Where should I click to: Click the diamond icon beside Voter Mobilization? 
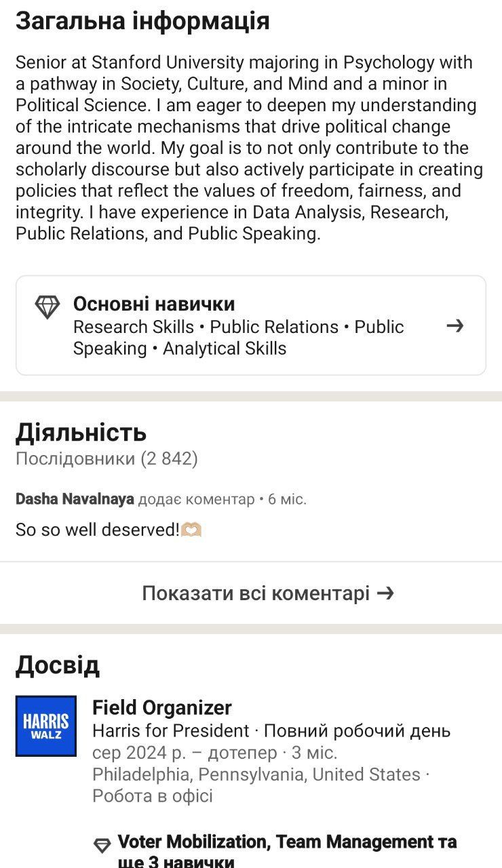[x=102, y=845]
